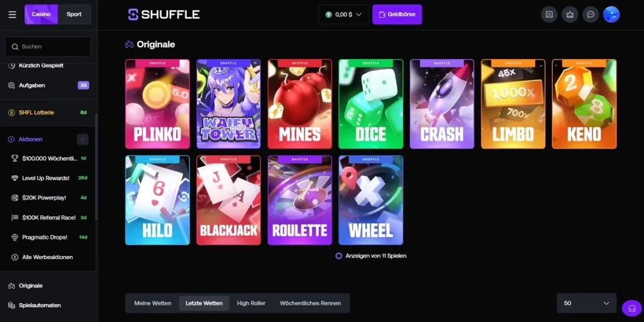Open the 0,00 $ balance dropdown

click(343, 14)
